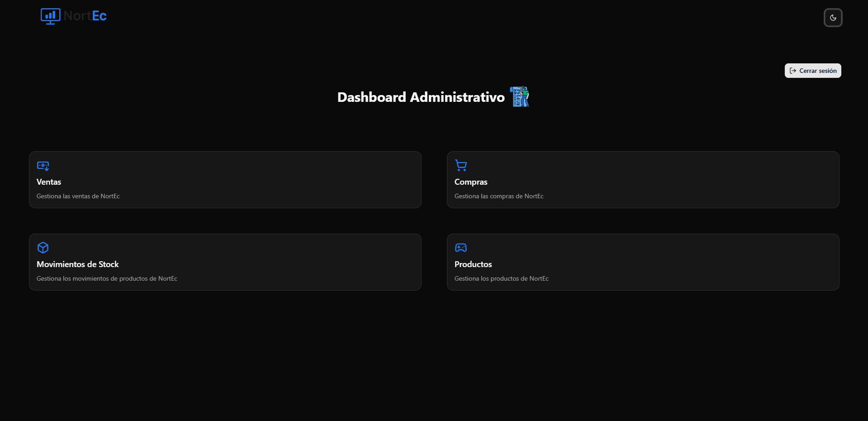Viewport: 868px width, 421px height.
Task: Open the Productos section title
Action: coord(473,264)
